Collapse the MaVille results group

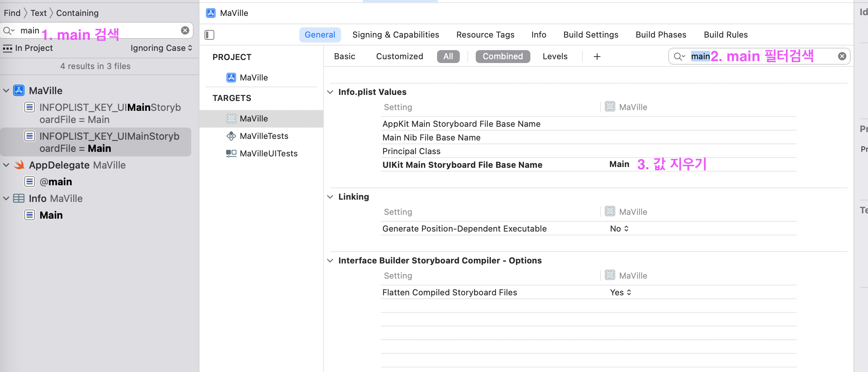click(6, 90)
